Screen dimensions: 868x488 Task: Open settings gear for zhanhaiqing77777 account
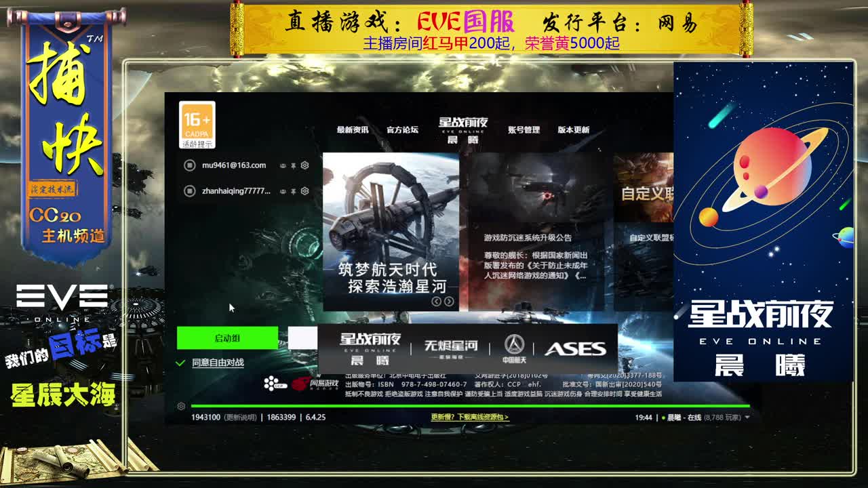point(304,191)
